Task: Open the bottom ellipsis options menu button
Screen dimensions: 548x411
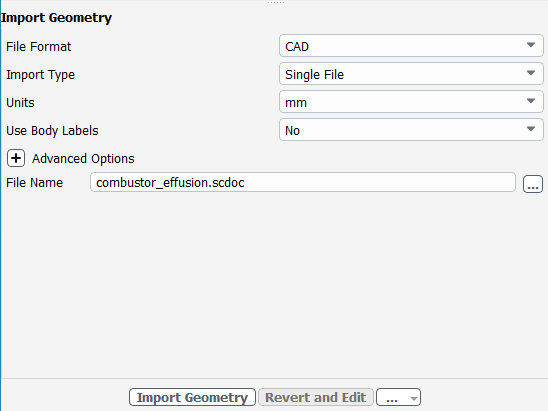Action: coord(398,397)
